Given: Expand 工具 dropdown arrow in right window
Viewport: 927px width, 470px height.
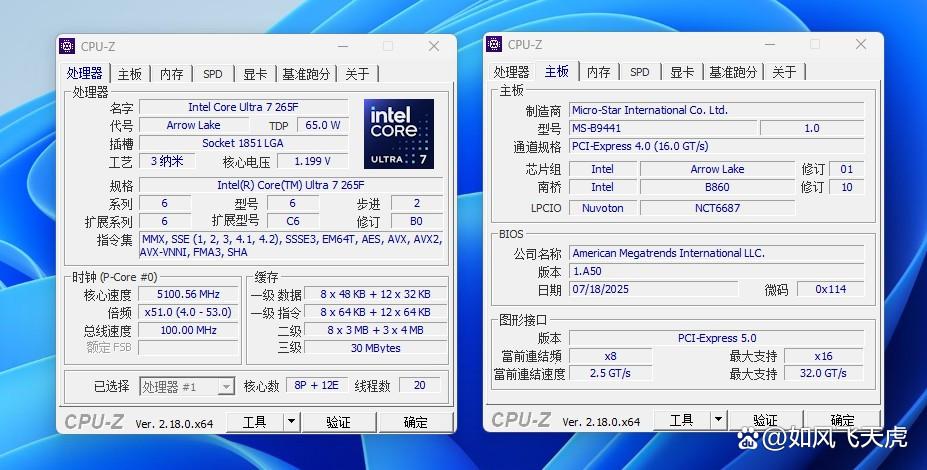Looking at the screenshot, I should (x=718, y=420).
